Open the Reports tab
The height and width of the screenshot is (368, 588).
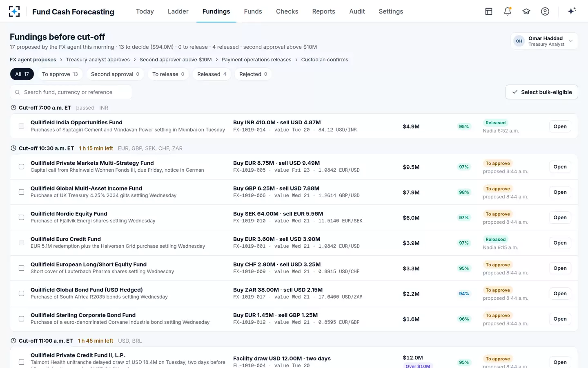pos(324,11)
